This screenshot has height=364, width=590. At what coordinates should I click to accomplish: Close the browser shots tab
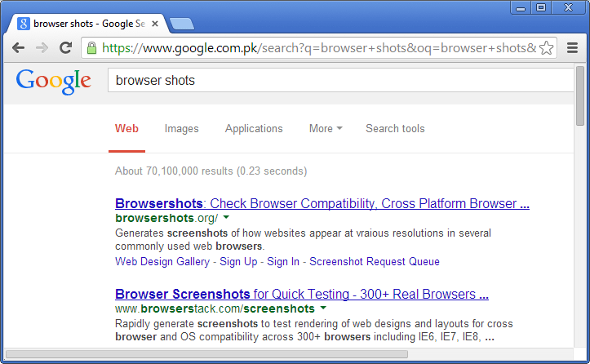pos(155,24)
